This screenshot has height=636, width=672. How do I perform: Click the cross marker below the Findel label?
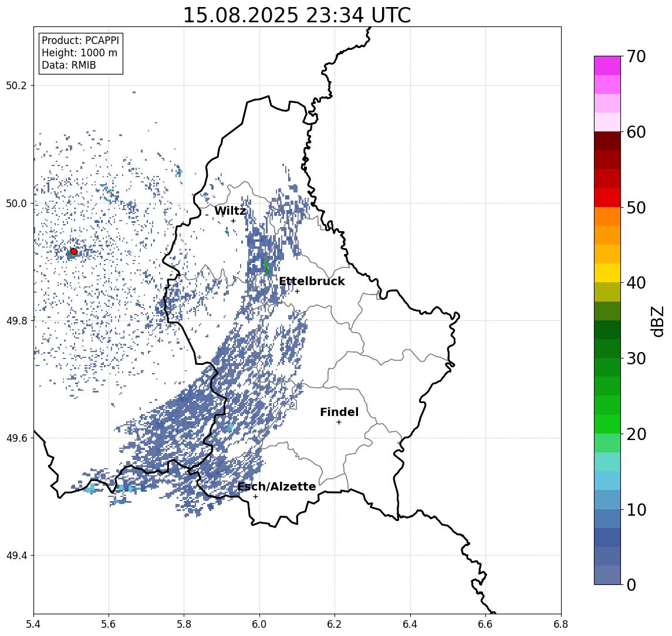tap(339, 422)
